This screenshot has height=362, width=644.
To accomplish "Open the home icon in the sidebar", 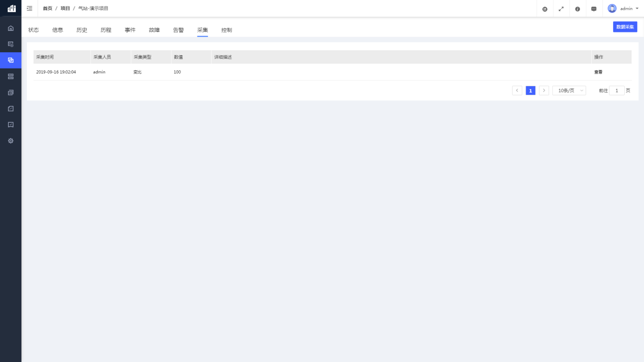I will click(x=11, y=28).
